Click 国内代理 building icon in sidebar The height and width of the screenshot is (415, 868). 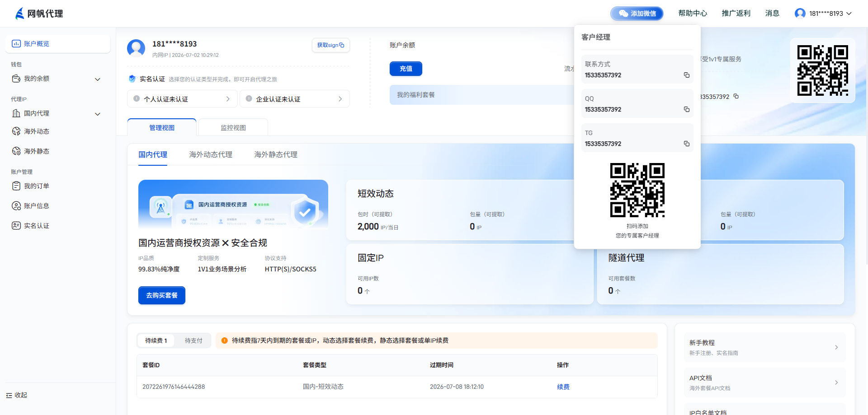click(x=16, y=113)
